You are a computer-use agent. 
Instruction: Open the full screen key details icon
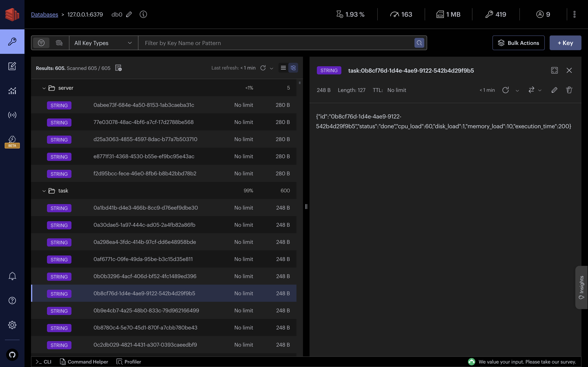click(x=554, y=70)
